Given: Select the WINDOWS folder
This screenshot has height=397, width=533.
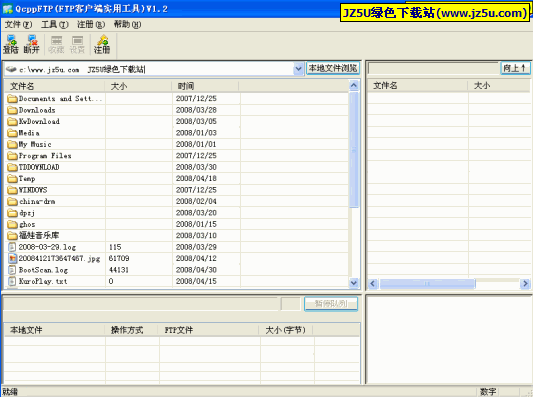Looking at the screenshot, I should tap(28, 190).
